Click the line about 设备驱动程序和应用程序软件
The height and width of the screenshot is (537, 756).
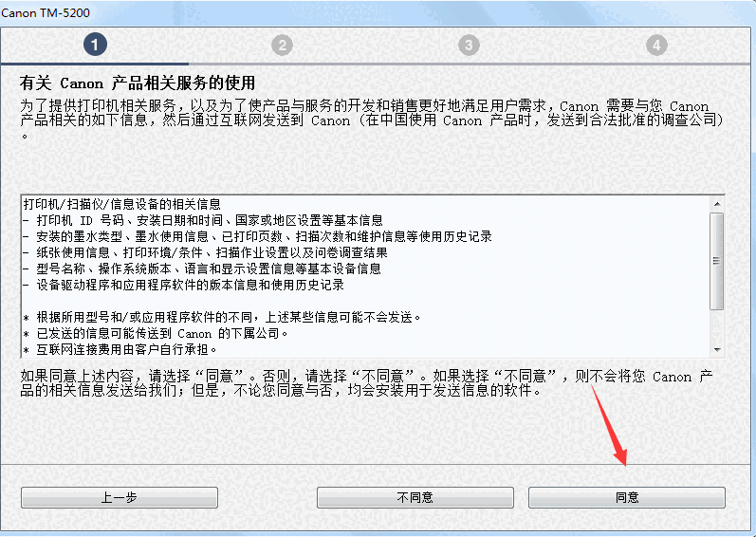pyautogui.click(x=184, y=285)
